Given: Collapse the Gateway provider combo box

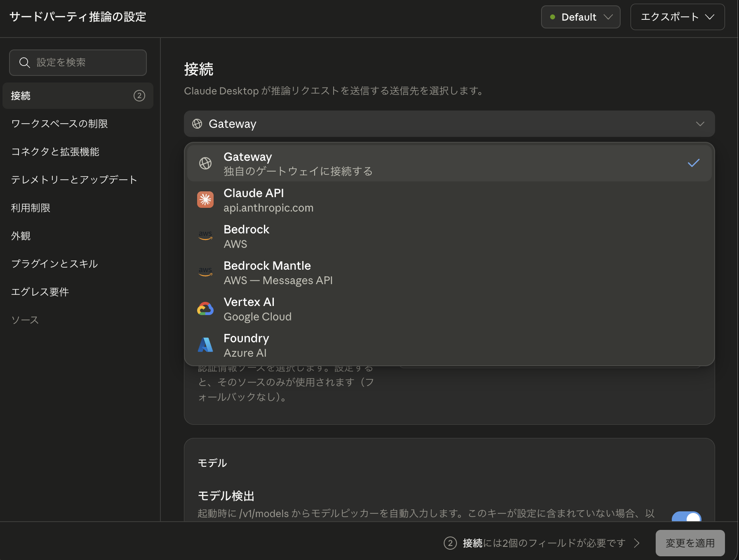Looking at the screenshot, I should (x=449, y=124).
